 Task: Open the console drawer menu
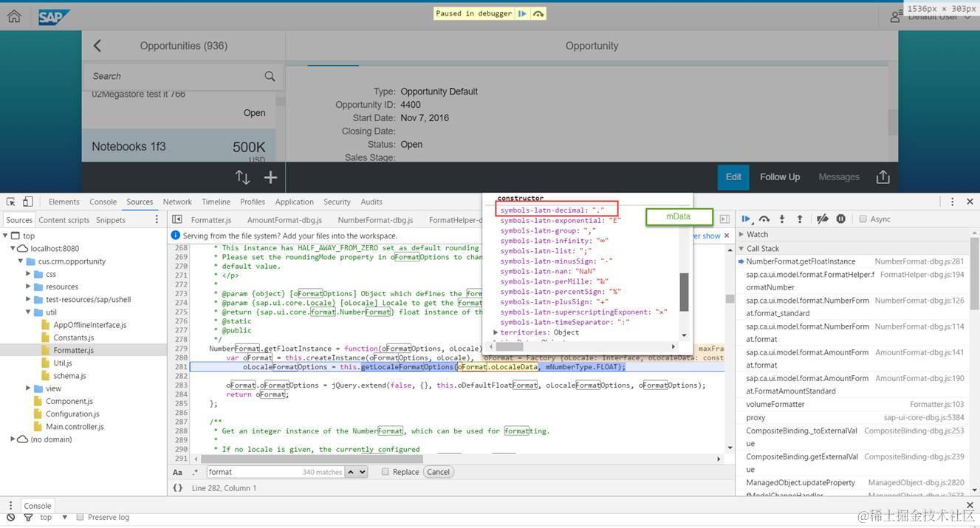(10, 506)
